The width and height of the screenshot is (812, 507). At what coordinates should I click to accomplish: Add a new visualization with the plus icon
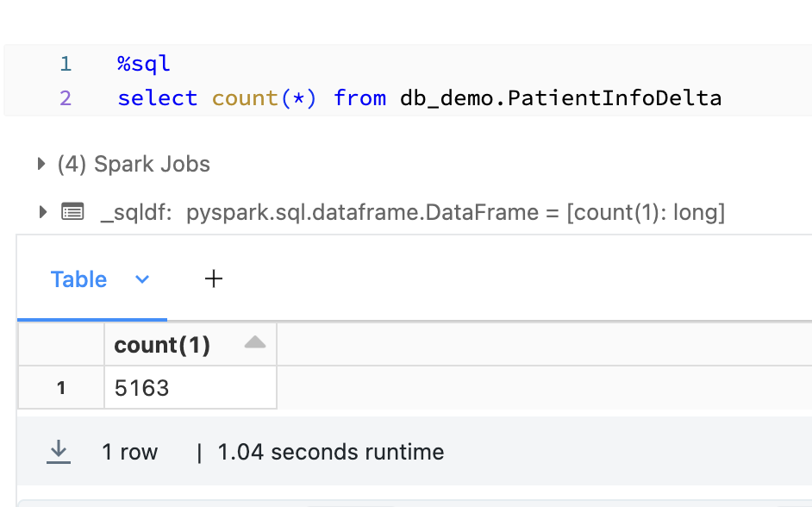(x=214, y=279)
